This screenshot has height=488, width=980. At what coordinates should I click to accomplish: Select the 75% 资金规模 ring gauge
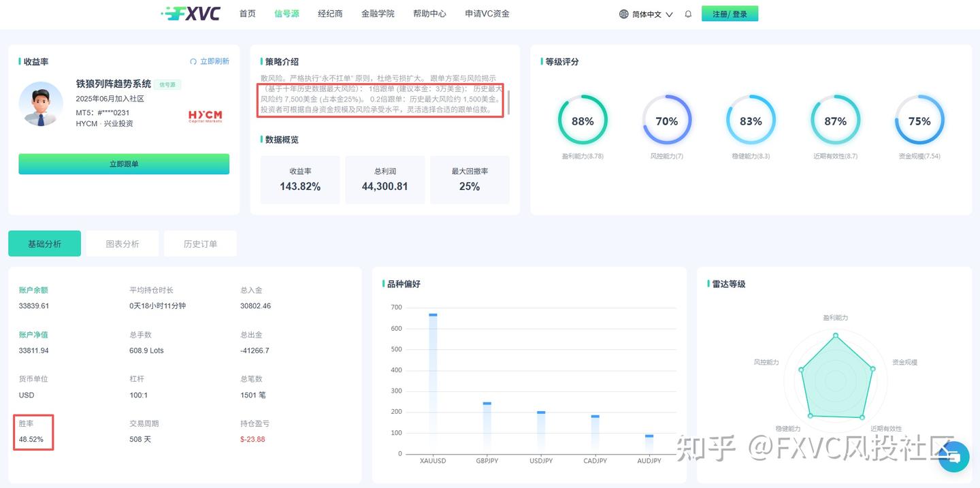(x=919, y=121)
